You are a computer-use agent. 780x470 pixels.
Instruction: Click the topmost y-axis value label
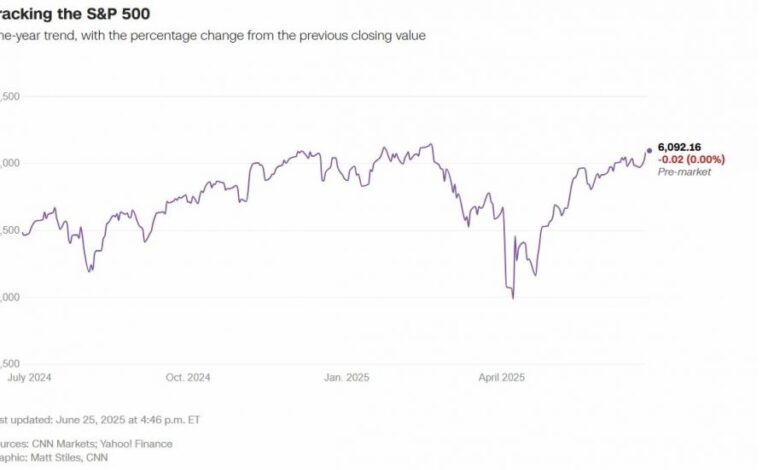click(12, 96)
